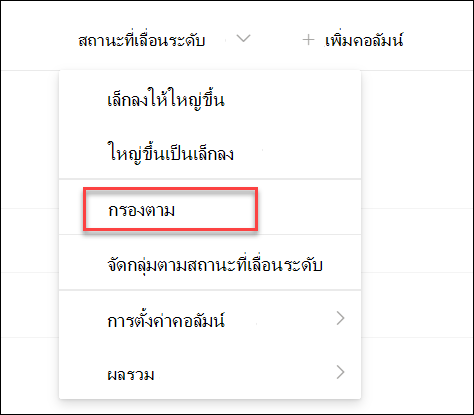474x415 pixels.
Task: Expand the การตั้งค่าคอลัมน์ arrow chevron
Action: click(340, 318)
